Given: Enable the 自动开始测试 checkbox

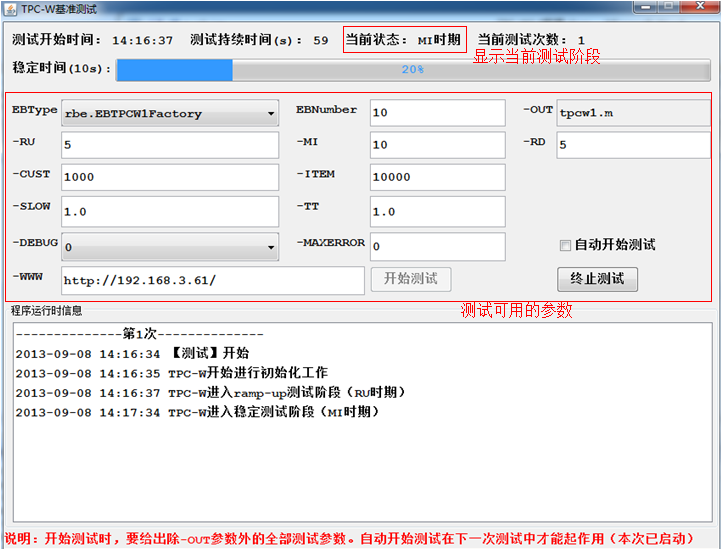Looking at the screenshot, I should click(x=565, y=245).
